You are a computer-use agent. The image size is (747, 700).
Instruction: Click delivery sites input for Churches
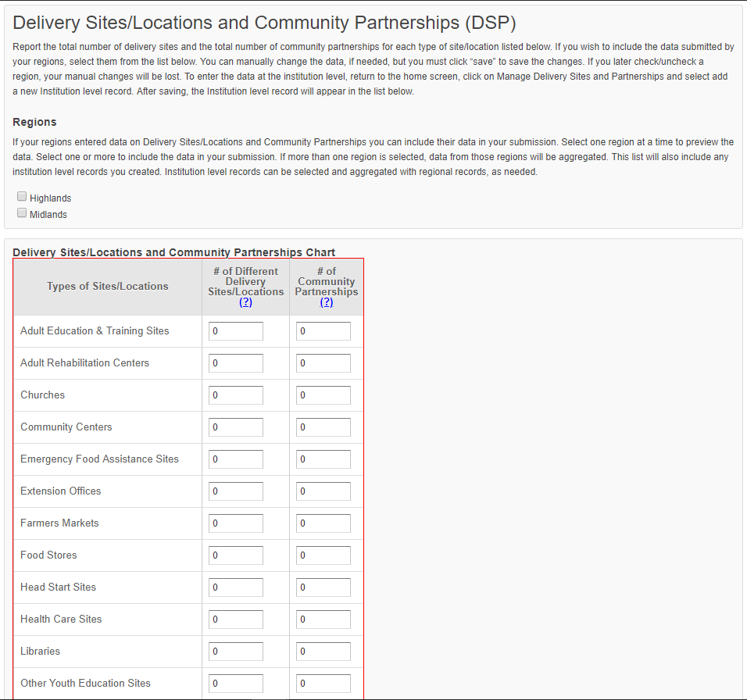236,395
